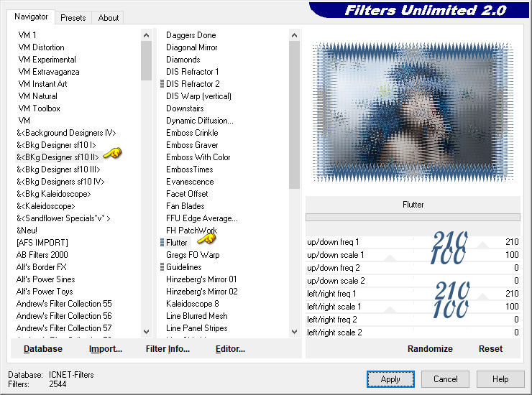Click the up/down freq 2 slider row

click(x=413, y=268)
